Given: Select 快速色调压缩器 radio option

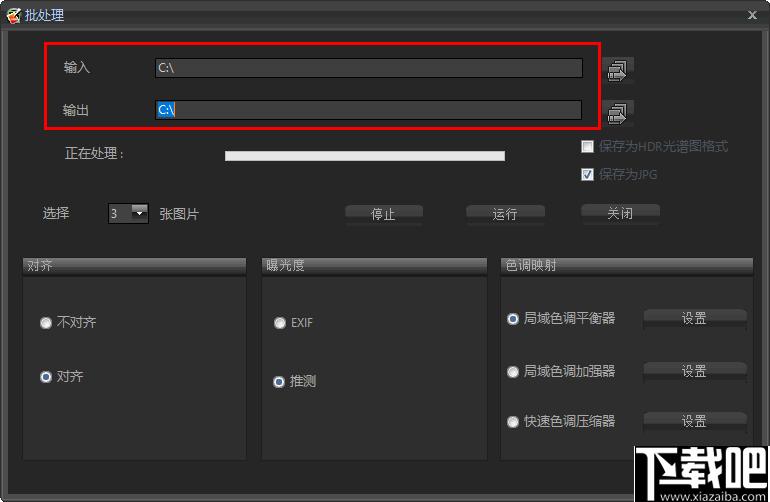Looking at the screenshot, I should coord(513,421).
